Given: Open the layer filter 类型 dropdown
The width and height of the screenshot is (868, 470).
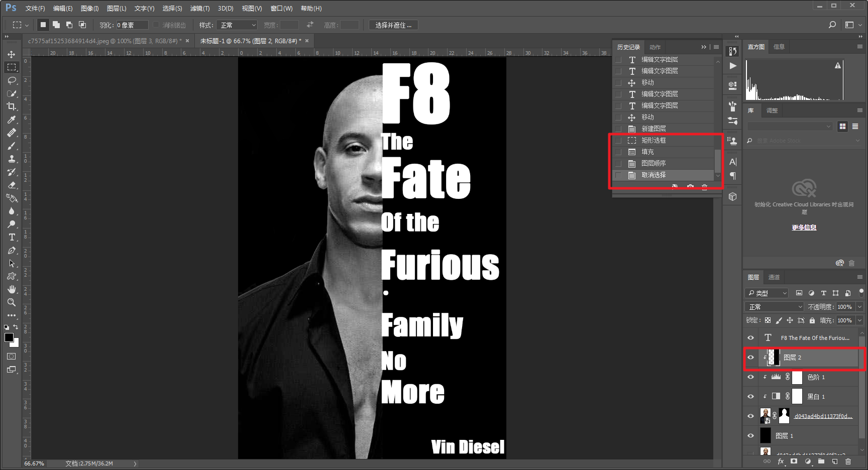Looking at the screenshot, I should 767,293.
